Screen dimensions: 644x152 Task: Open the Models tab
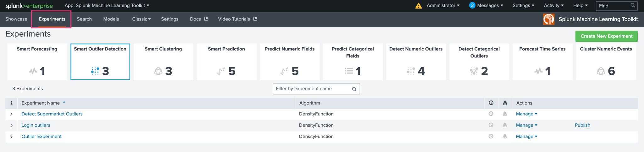111,19
